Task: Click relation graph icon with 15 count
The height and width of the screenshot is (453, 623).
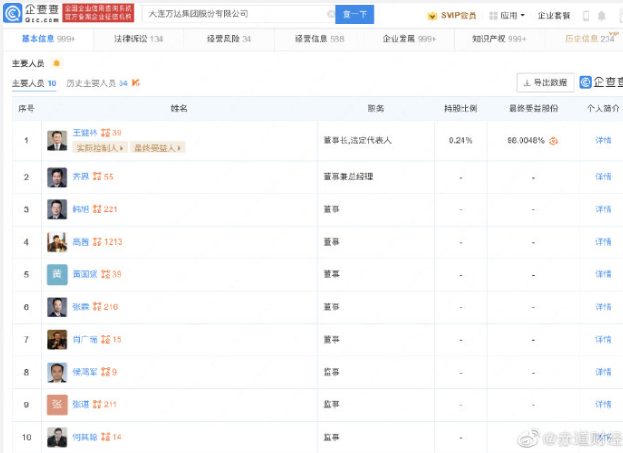Action: (x=105, y=339)
